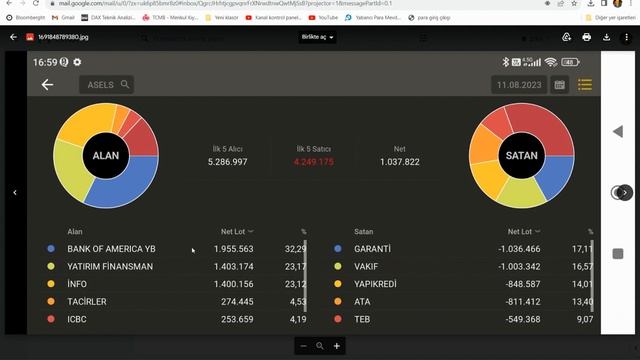Open the Gmail bookmark
Viewport: 640px width, 360px height.
pyautogui.click(x=63, y=18)
